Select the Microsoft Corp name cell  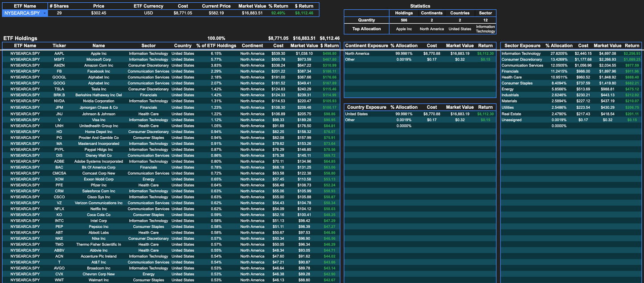tap(98, 59)
